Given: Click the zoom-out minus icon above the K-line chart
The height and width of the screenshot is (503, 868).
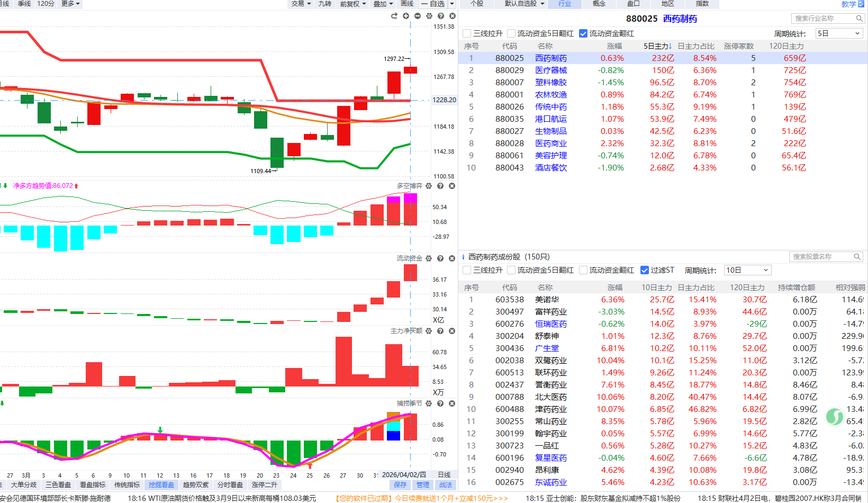Looking at the screenshot, I should tap(418, 16).
